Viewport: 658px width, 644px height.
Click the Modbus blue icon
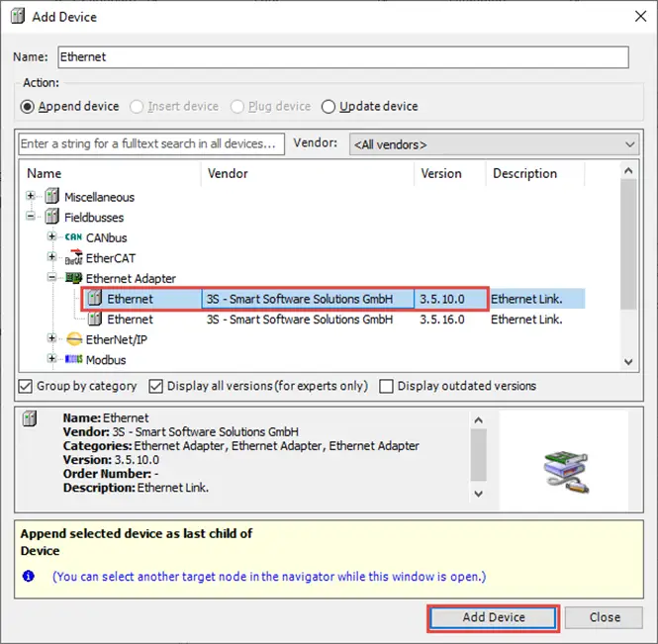[73, 359]
